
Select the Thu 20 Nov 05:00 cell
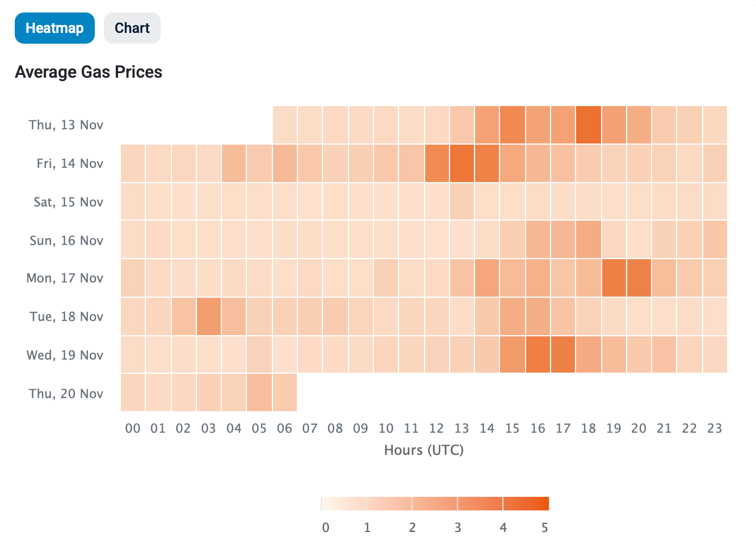(259, 393)
